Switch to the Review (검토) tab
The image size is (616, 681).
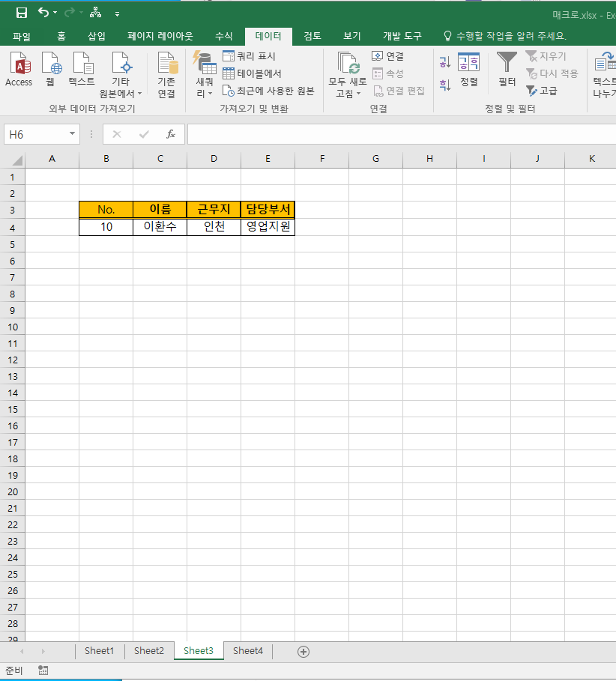312,36
